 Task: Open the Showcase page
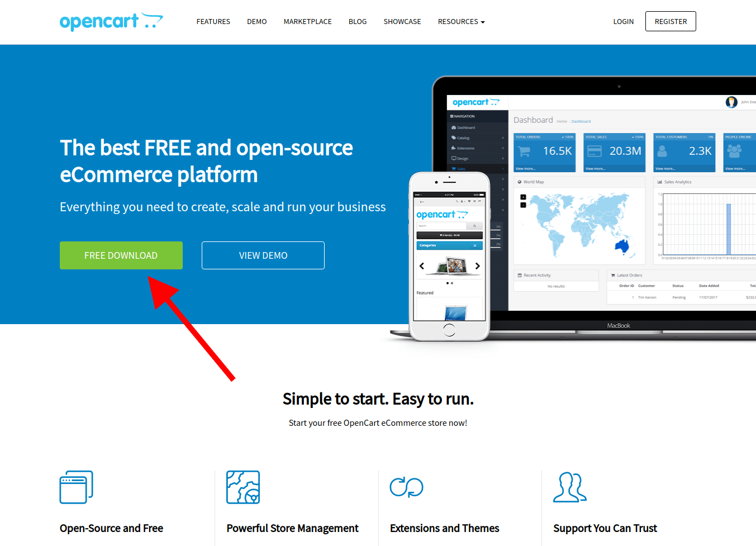[402, 22]
